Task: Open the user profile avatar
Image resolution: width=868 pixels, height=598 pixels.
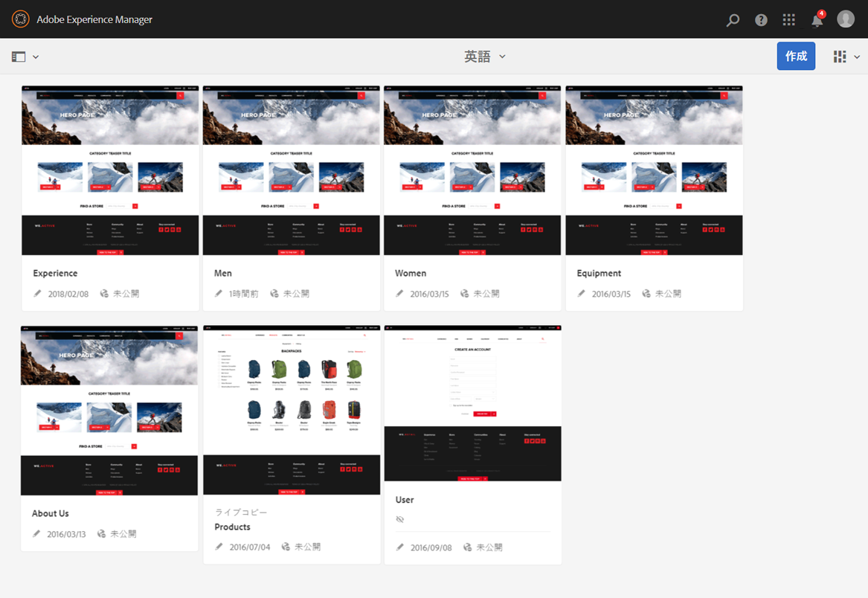Action: 845,19
